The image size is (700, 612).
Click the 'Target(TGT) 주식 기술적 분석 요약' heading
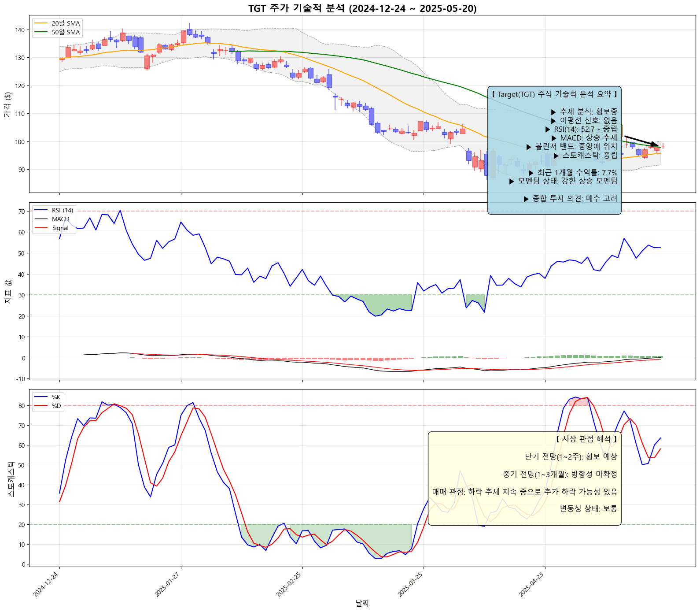[x=554, y=94]
